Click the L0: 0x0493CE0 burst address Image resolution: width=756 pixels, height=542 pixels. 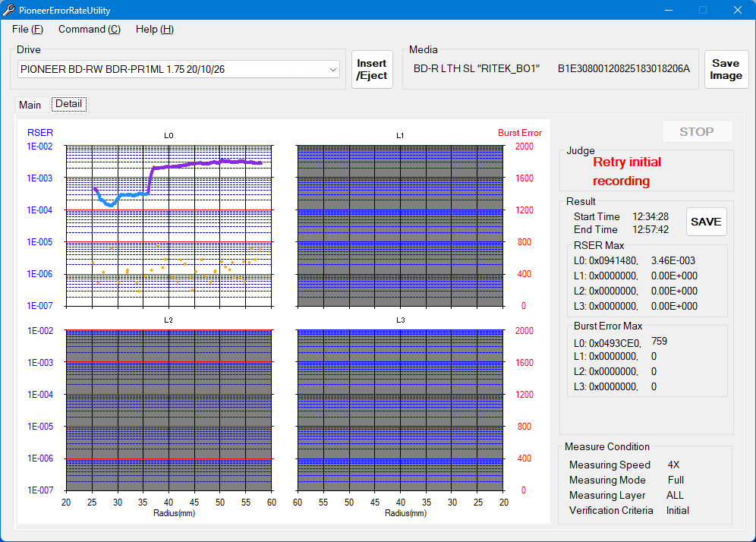point(607,343)
